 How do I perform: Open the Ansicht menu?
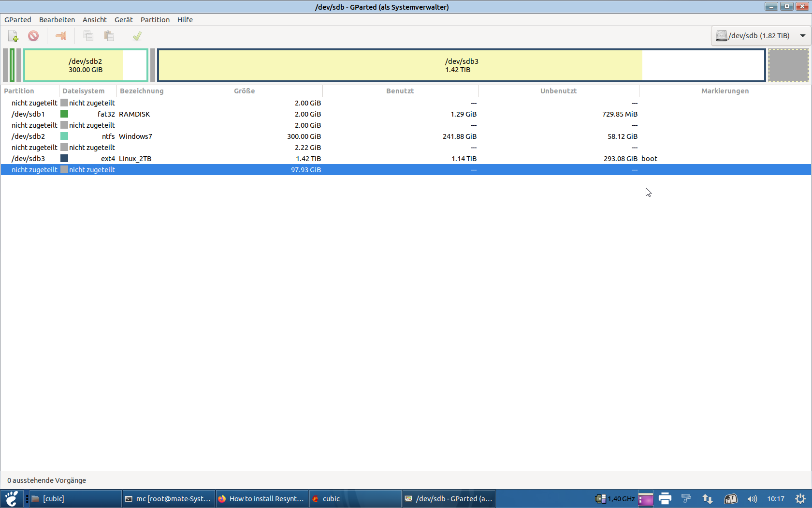pyautogui.click(x=95, y=20)
